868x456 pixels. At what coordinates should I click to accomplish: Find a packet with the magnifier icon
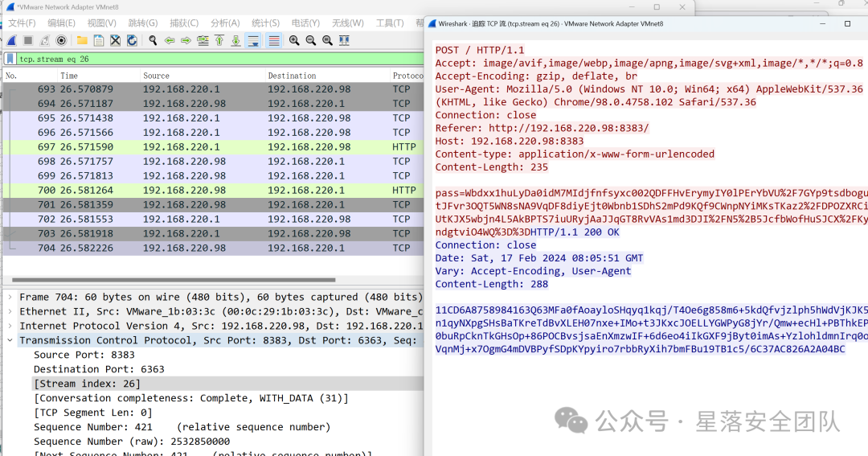(153, 40)
